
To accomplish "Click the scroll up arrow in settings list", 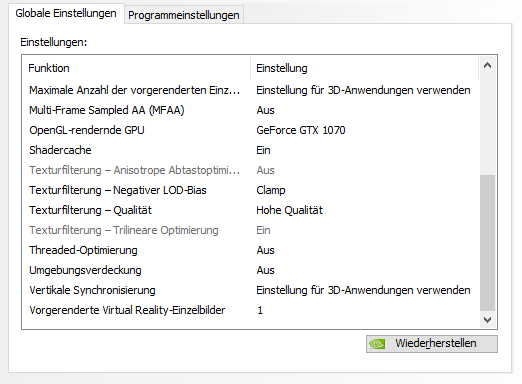I will tap(487, 65).
